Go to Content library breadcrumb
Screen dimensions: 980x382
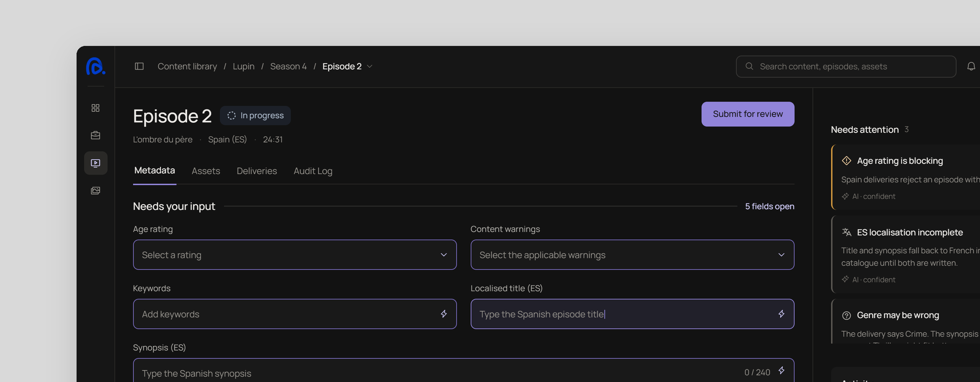click(x=187, y=67)
